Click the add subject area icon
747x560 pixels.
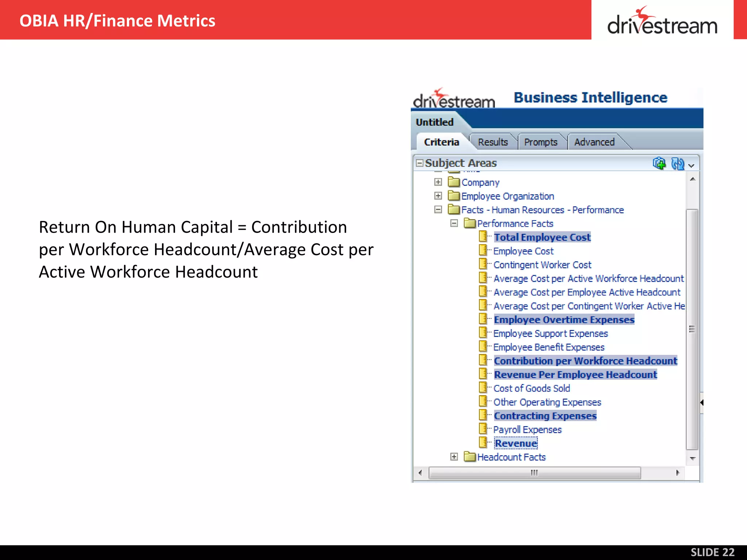[x=659, y=163]
